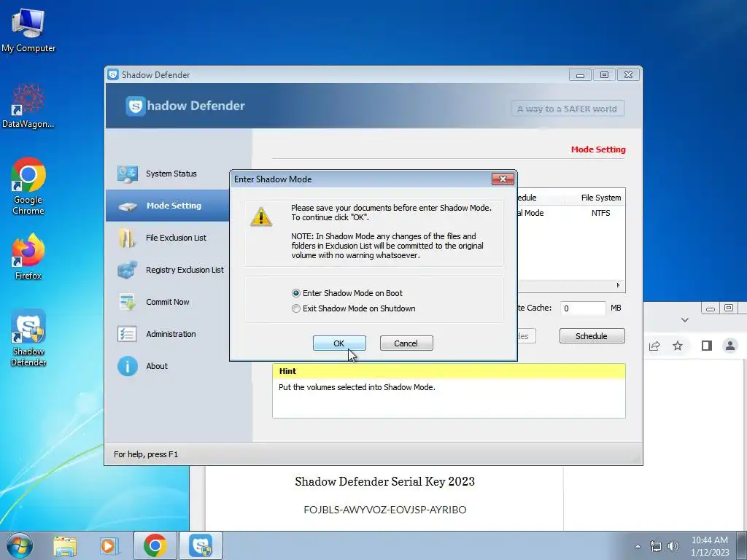Click the Write Cache MB input field
The width and height of the screenshot is (747, 560).
583,308
